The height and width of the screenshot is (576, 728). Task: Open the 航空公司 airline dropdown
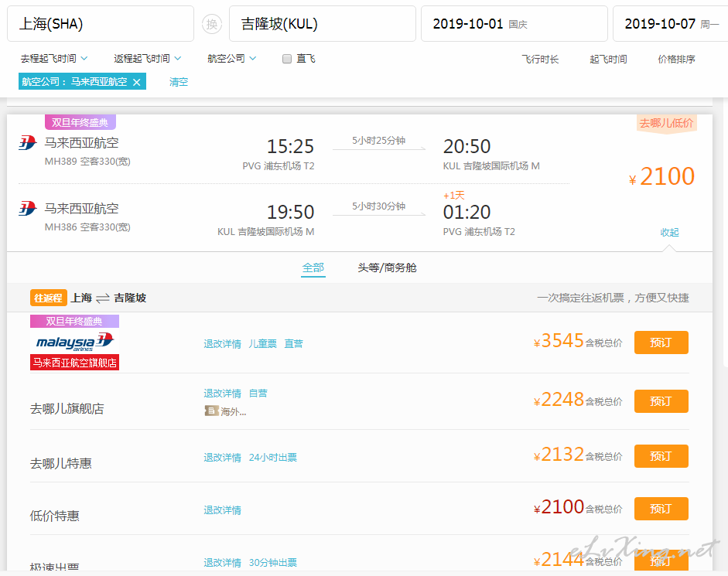[231, 59]
